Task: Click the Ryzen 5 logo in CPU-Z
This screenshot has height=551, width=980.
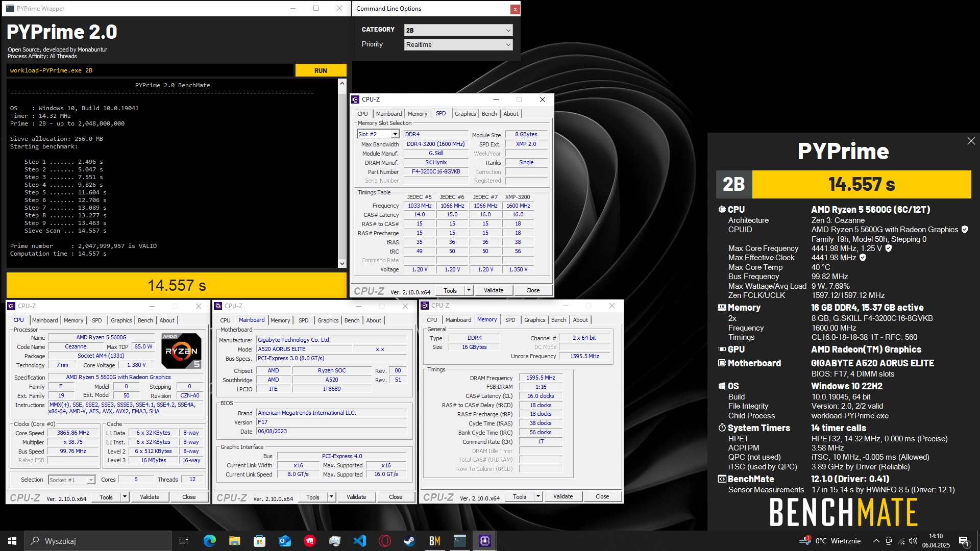Action: 181,351
